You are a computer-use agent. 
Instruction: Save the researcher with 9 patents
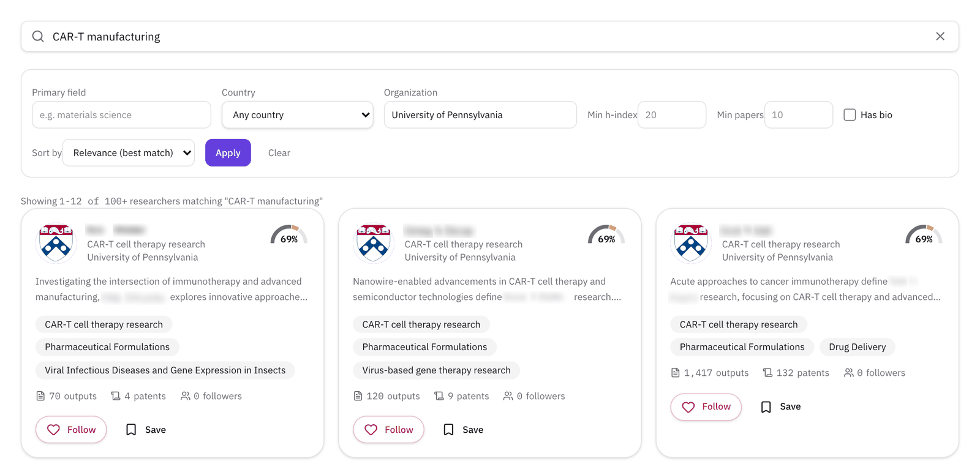(463, 430)
